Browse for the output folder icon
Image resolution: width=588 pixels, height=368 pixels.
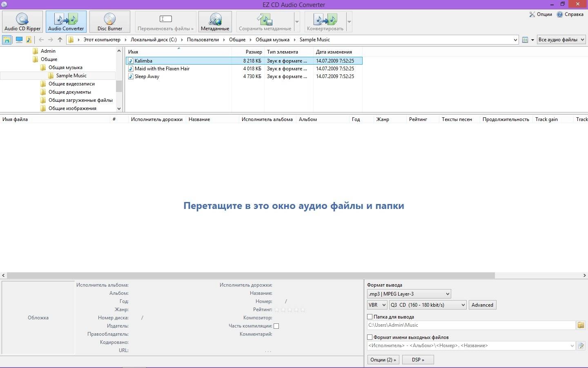point(581,325)
